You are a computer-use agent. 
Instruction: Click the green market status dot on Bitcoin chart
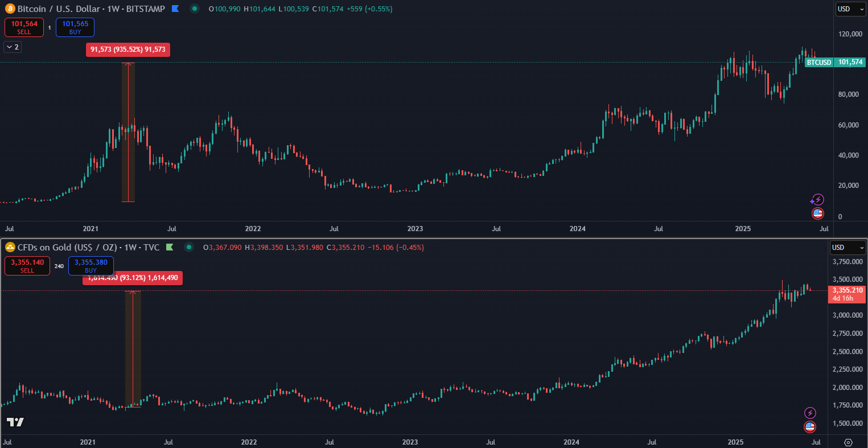click(x=195, y=9)
